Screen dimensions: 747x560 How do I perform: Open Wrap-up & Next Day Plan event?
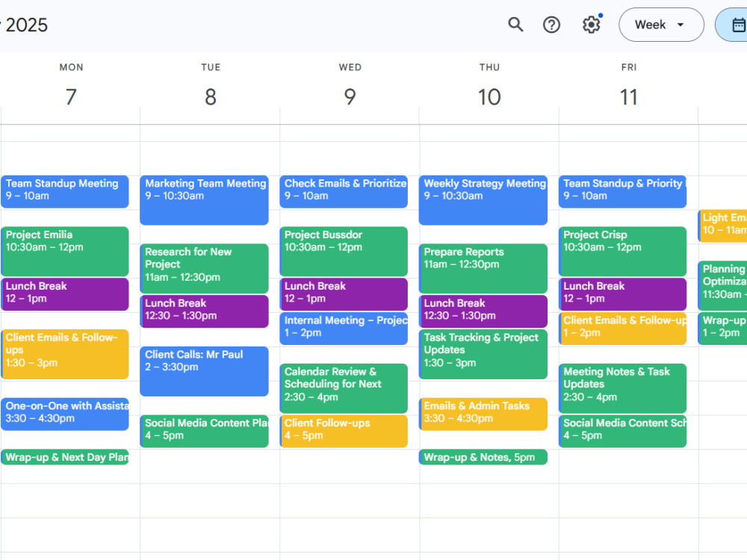[x=65, y=457]
